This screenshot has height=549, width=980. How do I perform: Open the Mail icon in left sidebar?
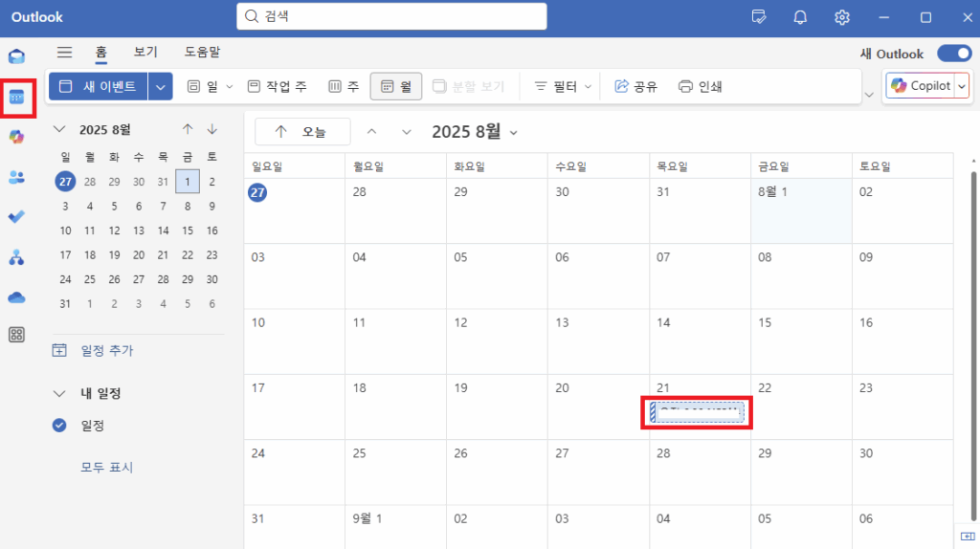pos(17,56)
